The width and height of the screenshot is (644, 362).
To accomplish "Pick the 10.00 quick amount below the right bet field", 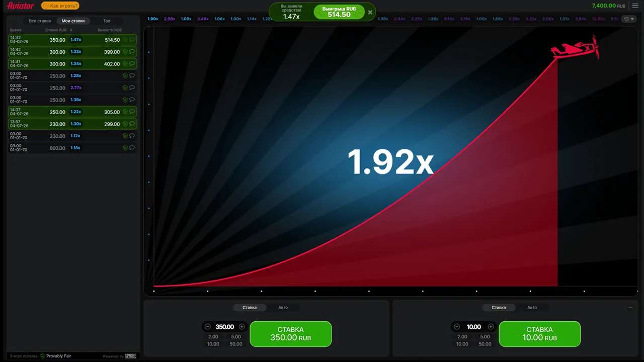I will click(462, 344).
